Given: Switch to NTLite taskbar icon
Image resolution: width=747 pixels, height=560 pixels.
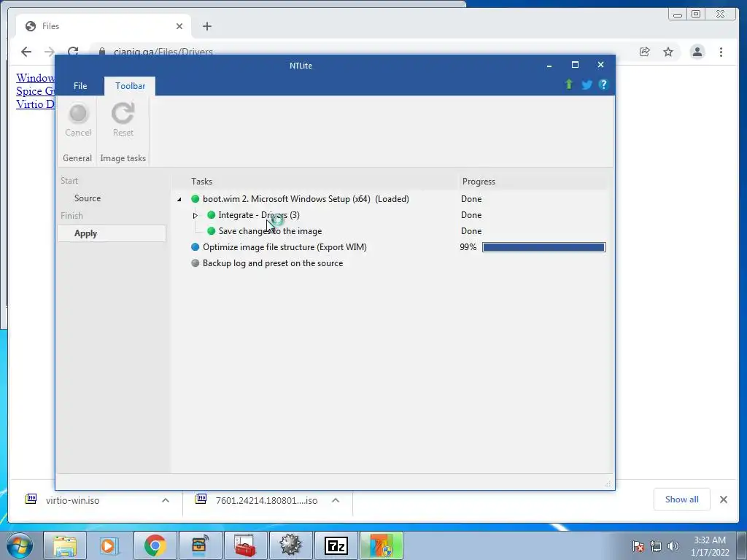Looking at the screenshot, I should (x=381, y=545).
